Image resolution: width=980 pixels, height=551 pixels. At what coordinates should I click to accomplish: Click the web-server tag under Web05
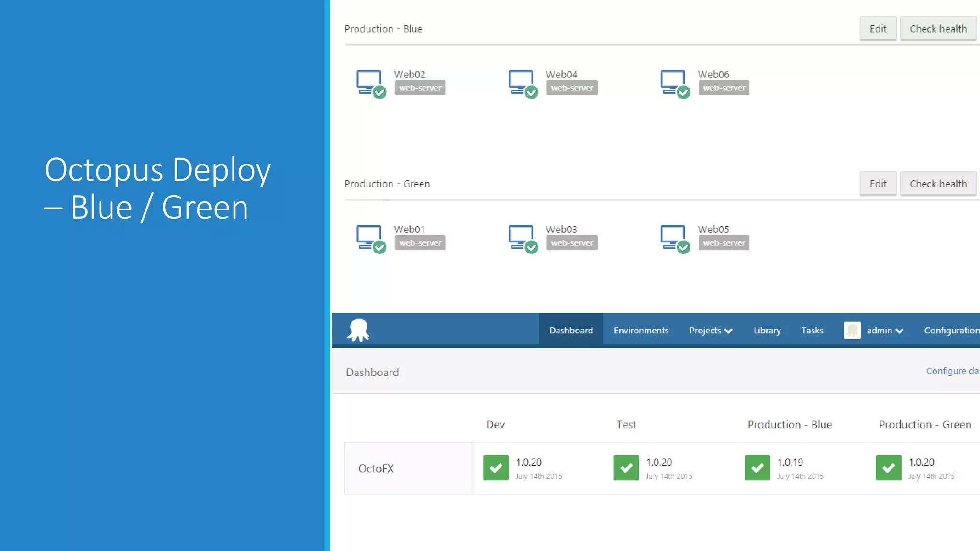(x=724, y=242)
